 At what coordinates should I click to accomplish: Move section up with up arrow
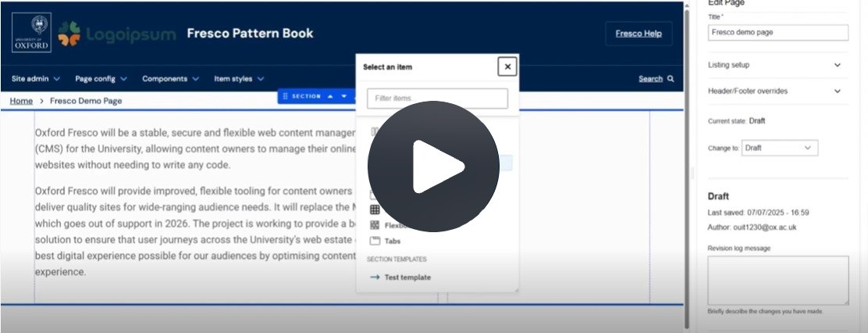click(x=330, y=96)
